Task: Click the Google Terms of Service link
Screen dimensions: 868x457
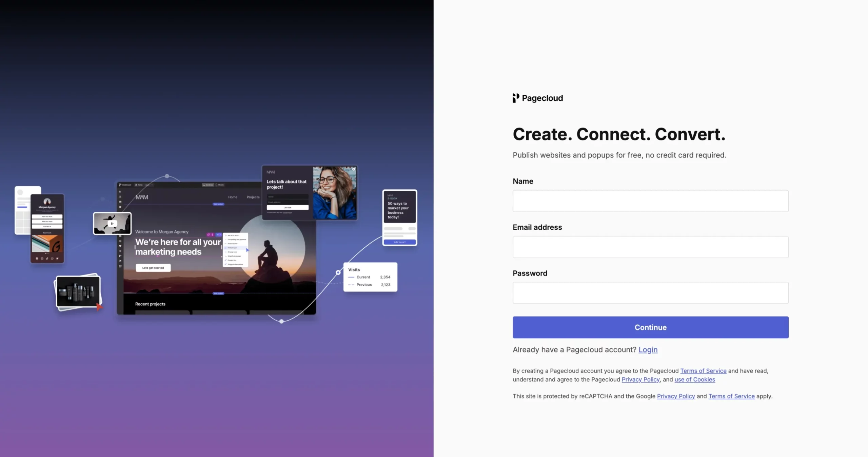Action: point(731,396)
